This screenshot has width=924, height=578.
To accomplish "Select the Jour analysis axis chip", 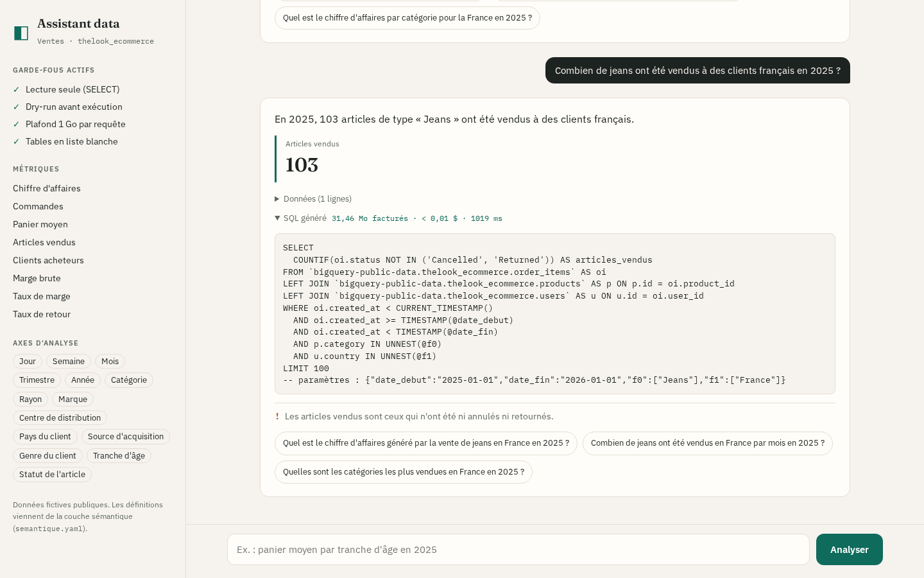I will coord(28,362).
